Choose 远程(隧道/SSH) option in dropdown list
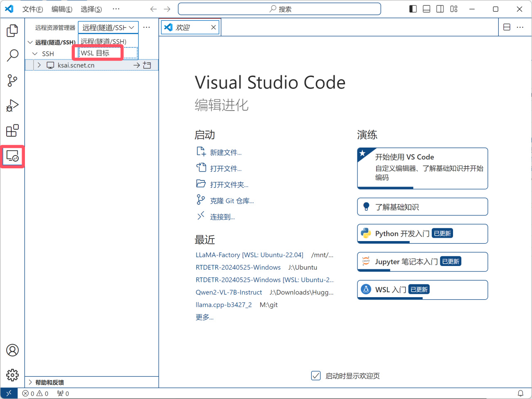Screen dimensions: 532x399 click(x=108, y=41)
